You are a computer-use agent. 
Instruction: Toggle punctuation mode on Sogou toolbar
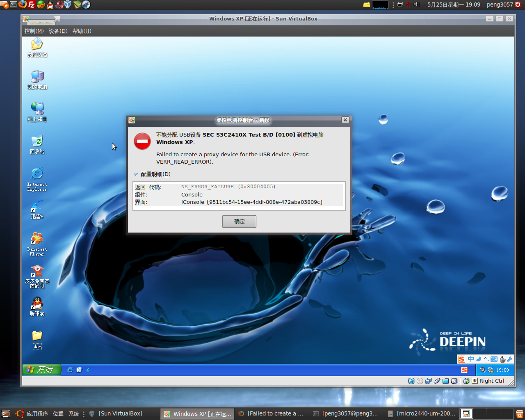pyautogui.click(x=486, y=359)
